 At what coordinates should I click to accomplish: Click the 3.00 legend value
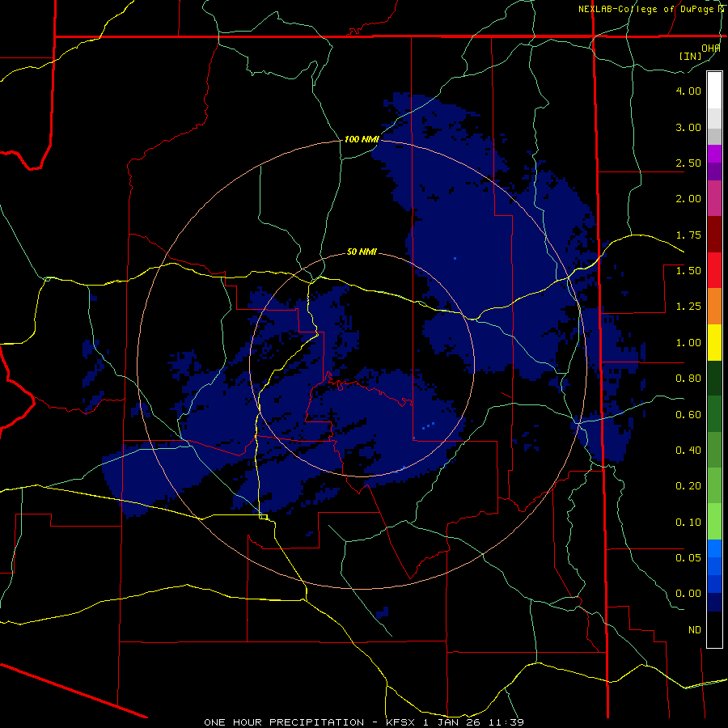pyautogui.click(x=688, y=127)
